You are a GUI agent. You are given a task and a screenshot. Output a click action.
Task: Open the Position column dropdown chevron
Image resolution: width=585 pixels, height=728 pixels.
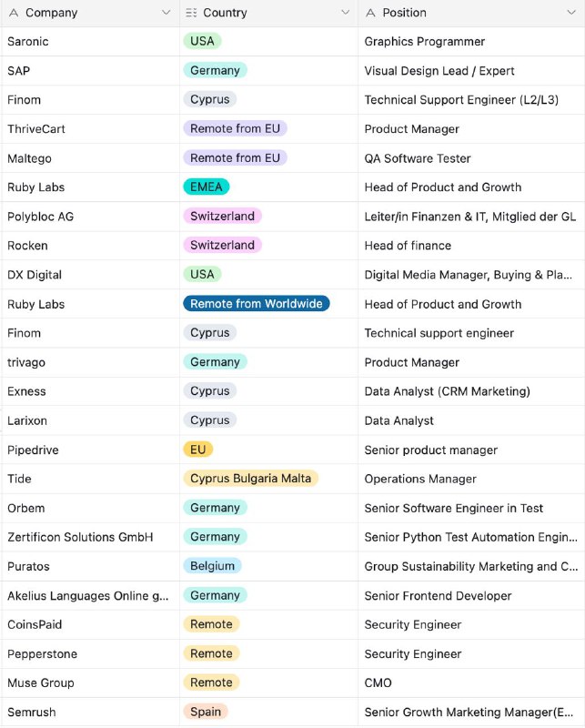coord(571,13)
